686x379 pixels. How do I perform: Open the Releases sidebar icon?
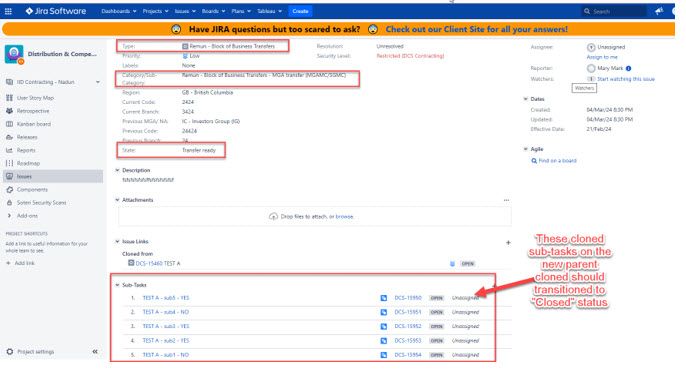[x=9, y=137]
